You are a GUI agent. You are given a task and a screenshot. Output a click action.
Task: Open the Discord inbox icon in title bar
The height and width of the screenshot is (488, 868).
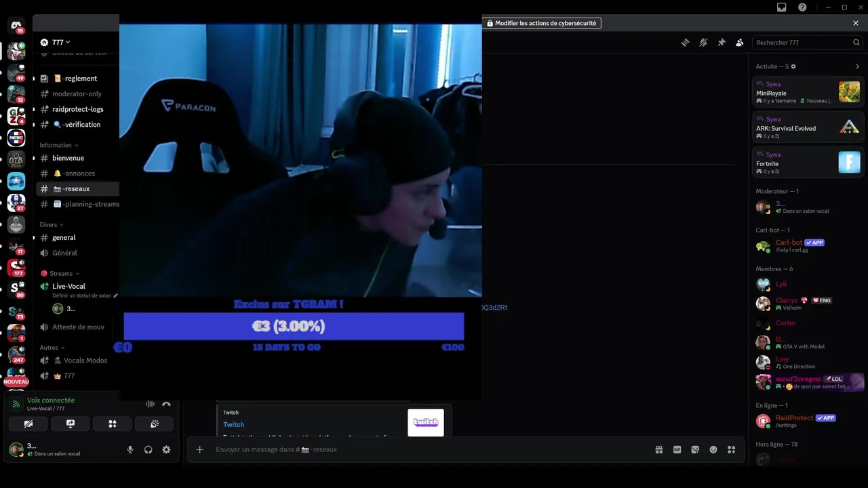pos(782,7)
